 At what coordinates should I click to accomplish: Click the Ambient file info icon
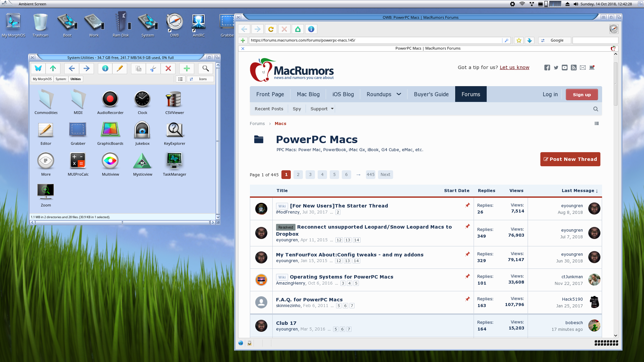(x=105, y=68)
